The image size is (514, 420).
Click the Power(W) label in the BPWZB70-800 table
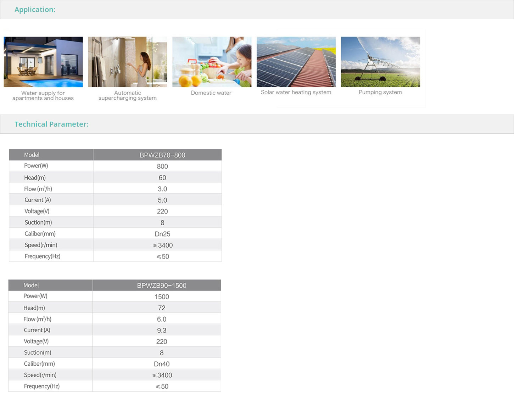[x=36, y=166]
